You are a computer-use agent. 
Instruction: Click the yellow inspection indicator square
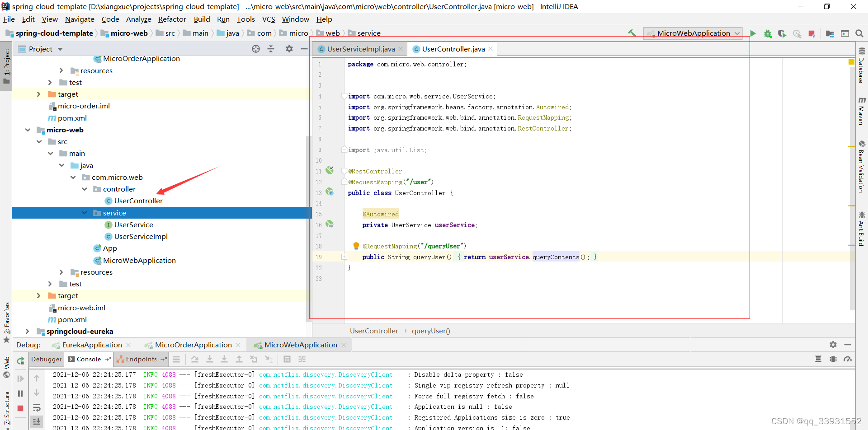coord(851,61)
